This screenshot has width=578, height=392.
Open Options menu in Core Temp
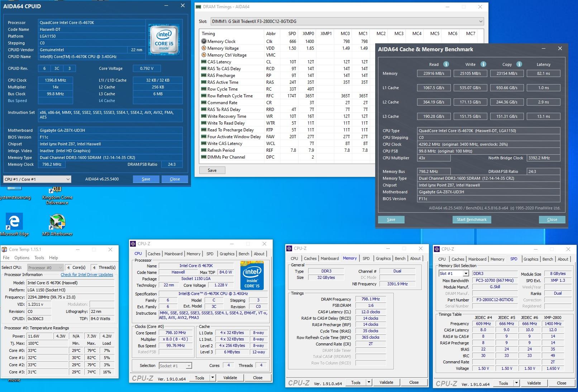tap(22, 258)
